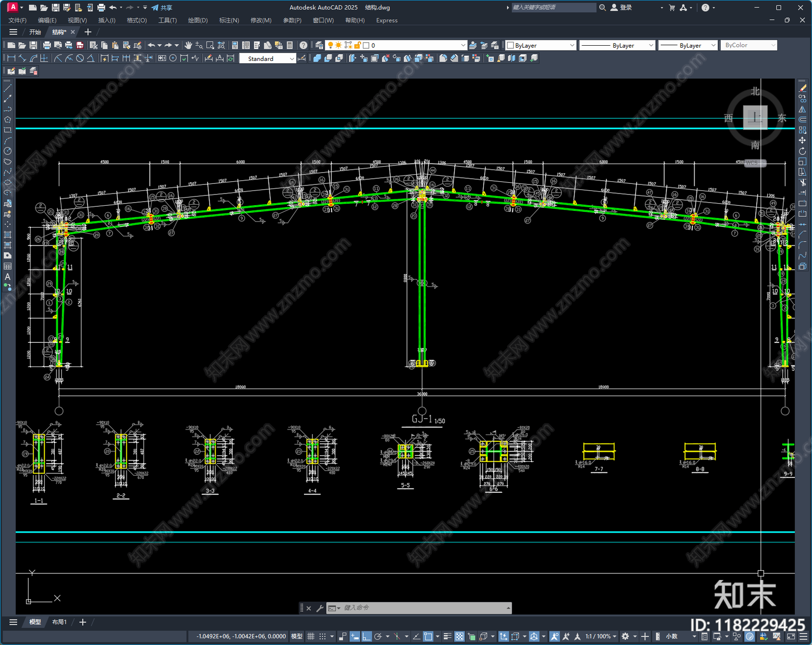Select the Aligned dimension tool

coord(22,58)
